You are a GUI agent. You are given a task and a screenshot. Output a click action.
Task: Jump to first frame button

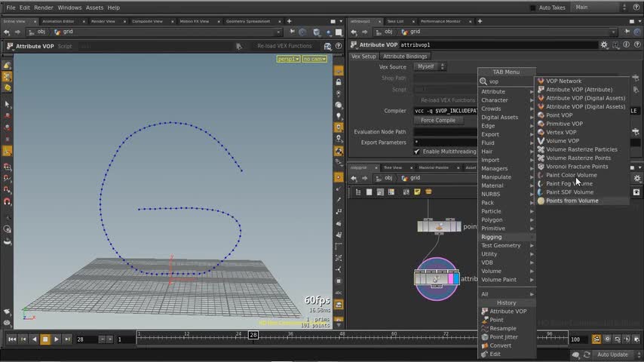coord(12,339)
